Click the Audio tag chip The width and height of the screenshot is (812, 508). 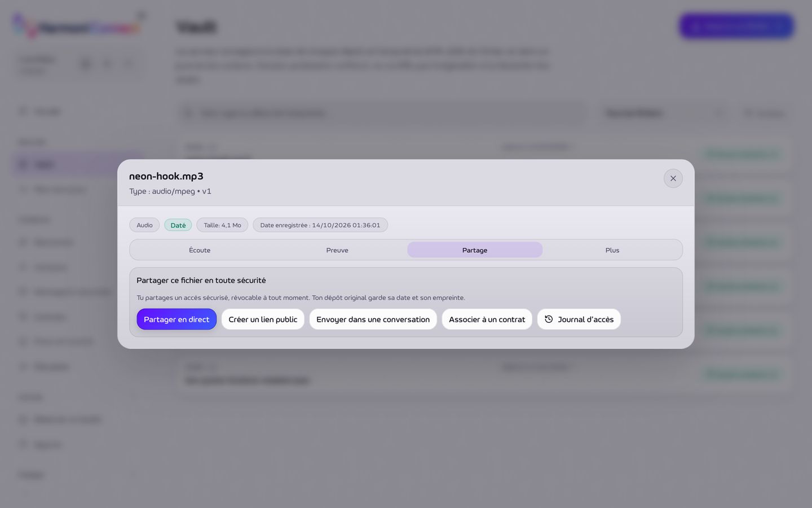[144, 225]
